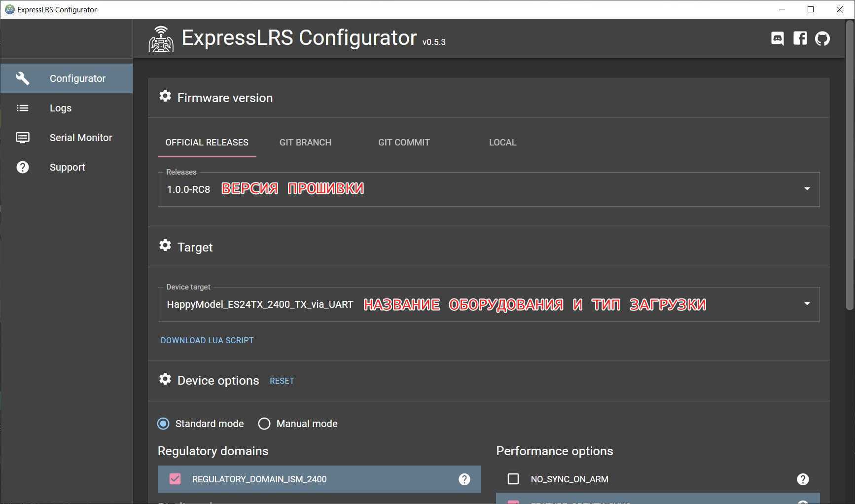855x504 pixels.
Task: Show help for NO_SYNC_ON_ARM option
Action: 802,479
